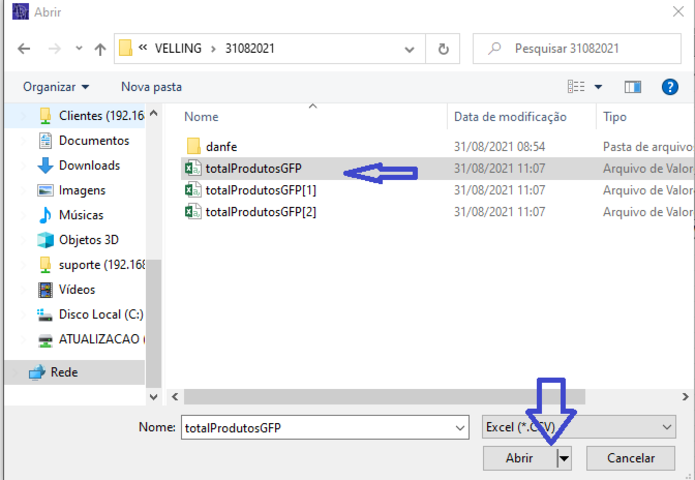Open the address bar history dropdown

[x=407, y=48]
